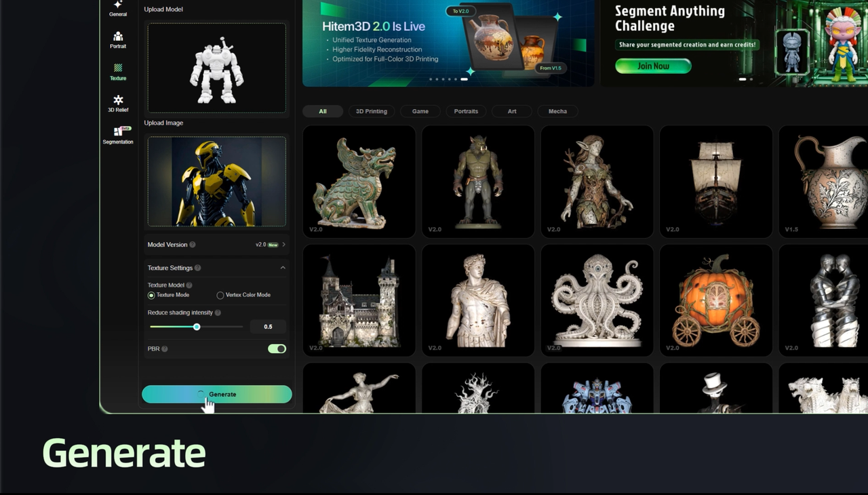Open the white tree sculpture model

(478, 388)
